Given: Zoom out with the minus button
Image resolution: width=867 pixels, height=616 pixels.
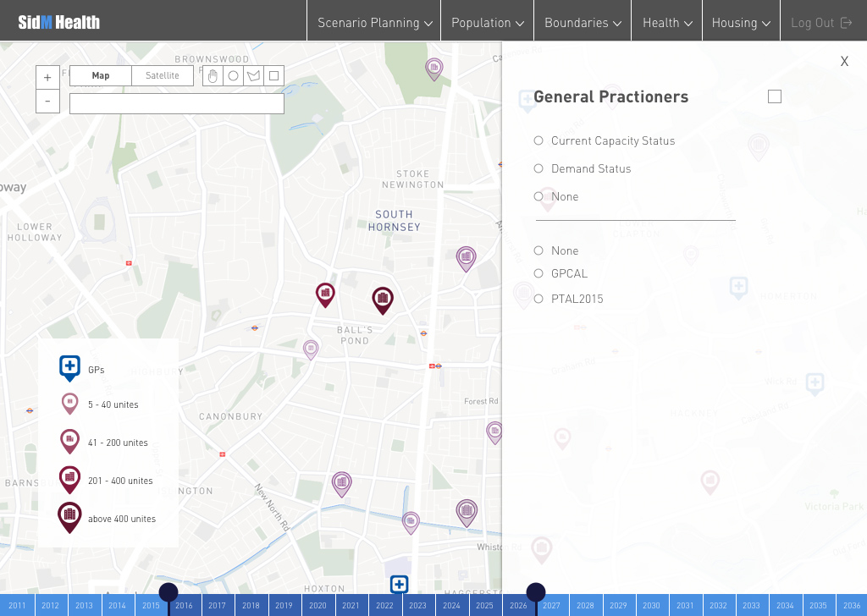Looking at the screenshot, I should click(x=47, y=101).
